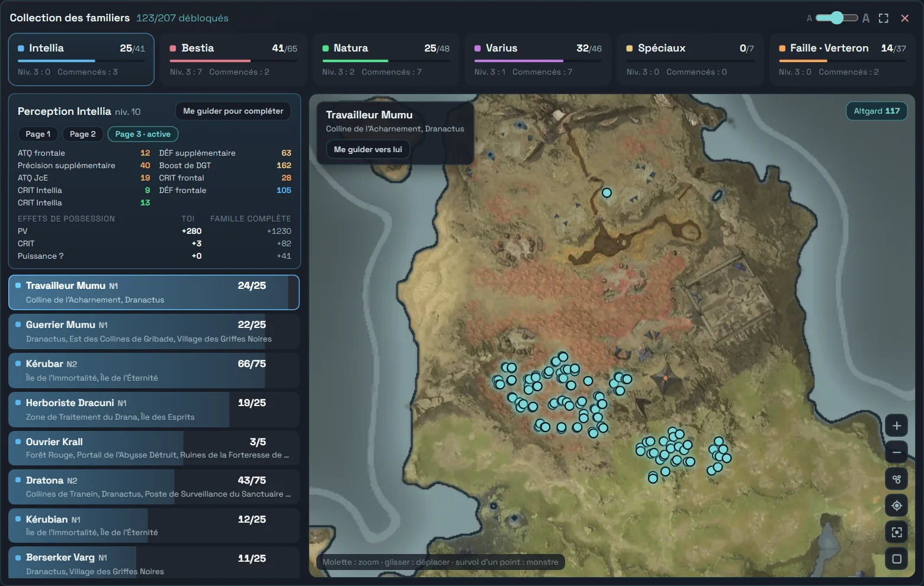Select the Ouvrier Krall familiar row
Viewport: 924px width, 586px height.
[154, 448]
